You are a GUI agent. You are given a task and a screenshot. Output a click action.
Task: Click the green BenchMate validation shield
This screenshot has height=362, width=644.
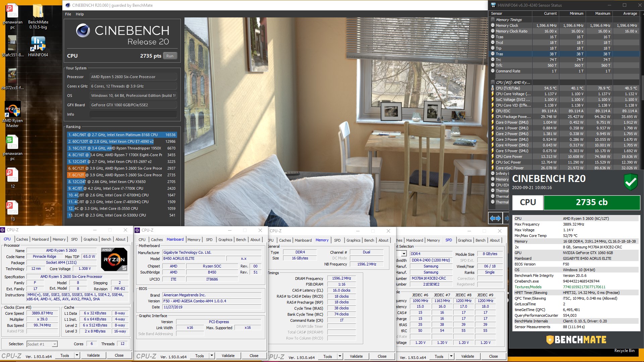[x=631, y=182]
